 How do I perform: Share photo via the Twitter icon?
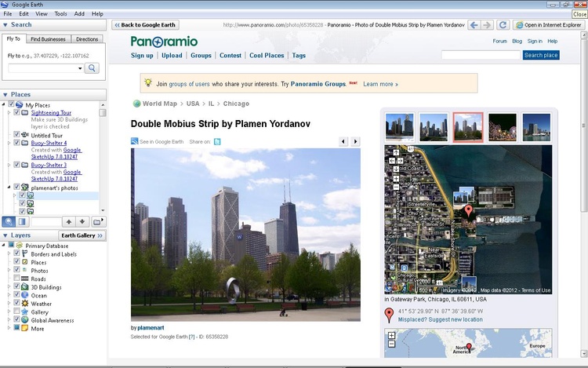(x=217, y=141)
